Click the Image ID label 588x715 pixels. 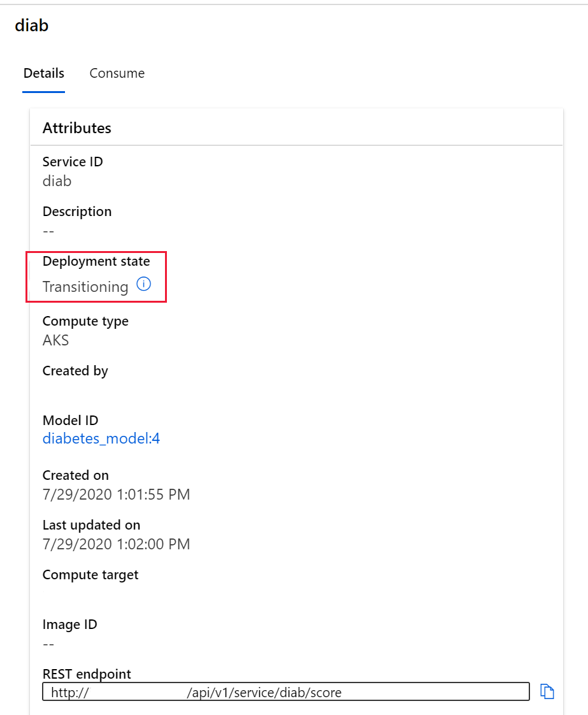tap(70, 625)
